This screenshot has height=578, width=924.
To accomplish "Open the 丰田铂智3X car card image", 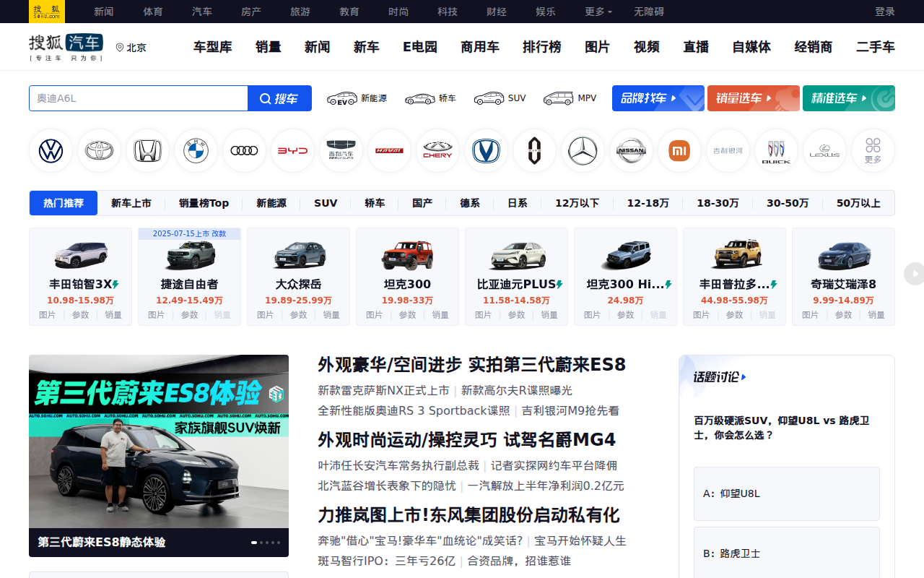I will tap(80, 256).
